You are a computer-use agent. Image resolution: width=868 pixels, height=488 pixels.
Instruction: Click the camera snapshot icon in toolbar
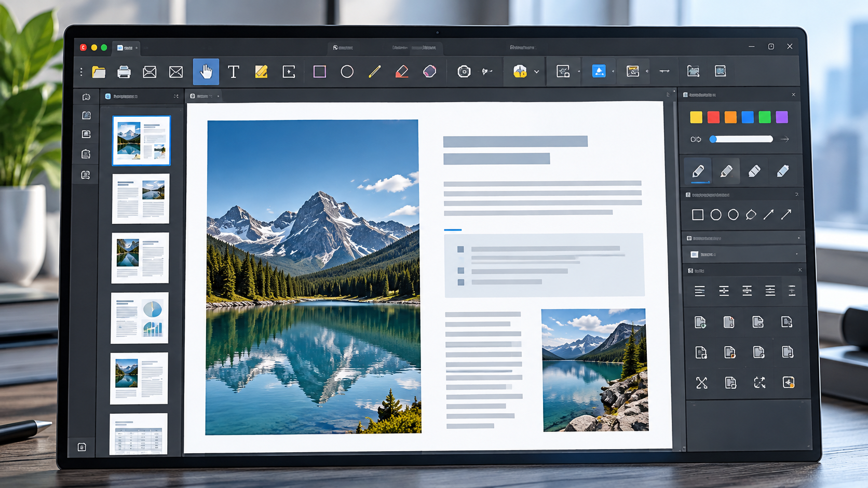(464, 72)
